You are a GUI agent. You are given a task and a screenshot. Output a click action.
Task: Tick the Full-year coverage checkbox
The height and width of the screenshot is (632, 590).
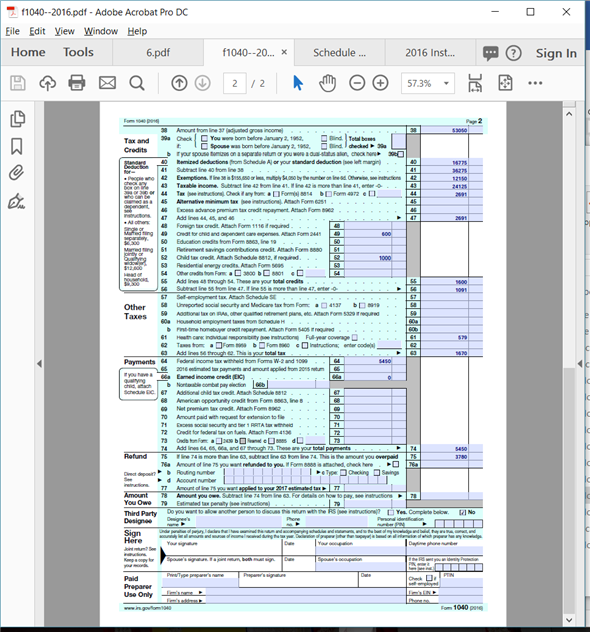[x=355, y=337]
